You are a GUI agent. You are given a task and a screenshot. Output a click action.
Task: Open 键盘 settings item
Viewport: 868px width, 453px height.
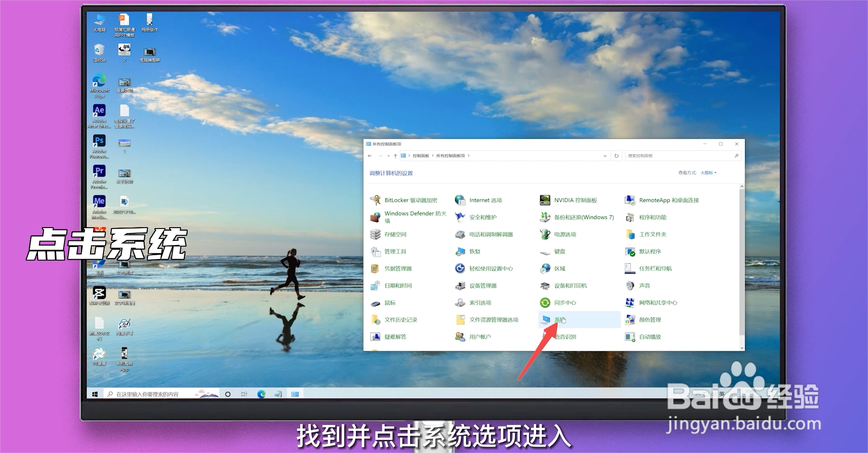553,252
